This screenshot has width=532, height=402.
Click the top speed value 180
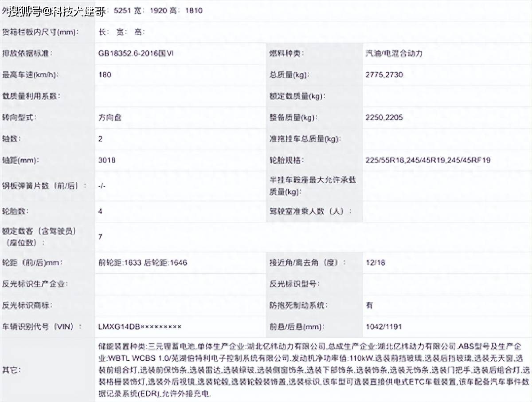103,75
